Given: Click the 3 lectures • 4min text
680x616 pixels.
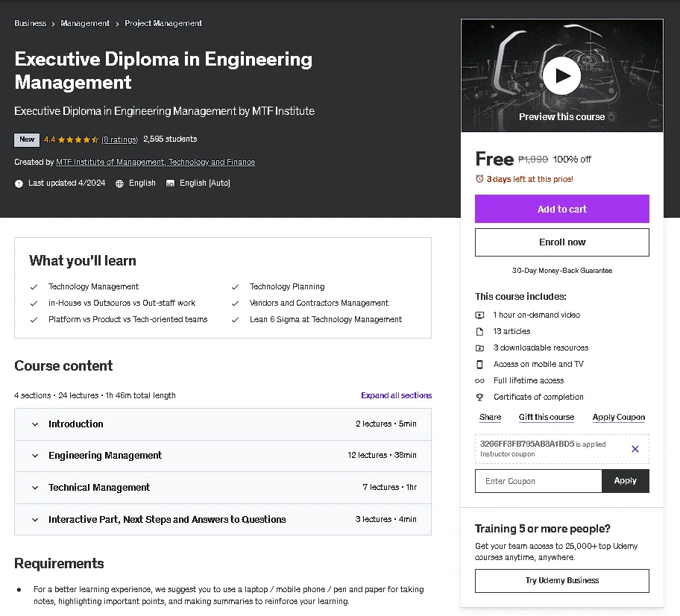Looking at the screenshot, I should pyautogui.click(x=386, y=519).
